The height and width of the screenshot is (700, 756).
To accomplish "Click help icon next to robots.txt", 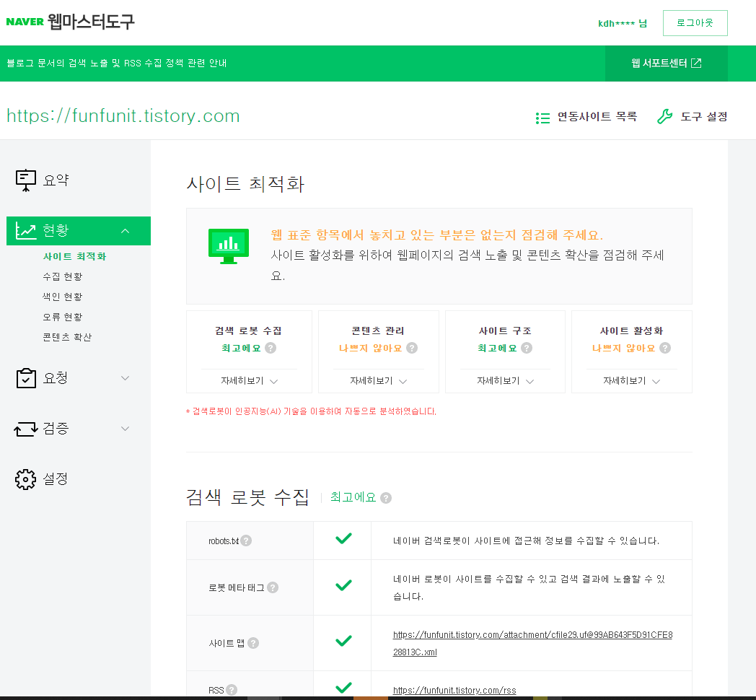I will point(246,541).
